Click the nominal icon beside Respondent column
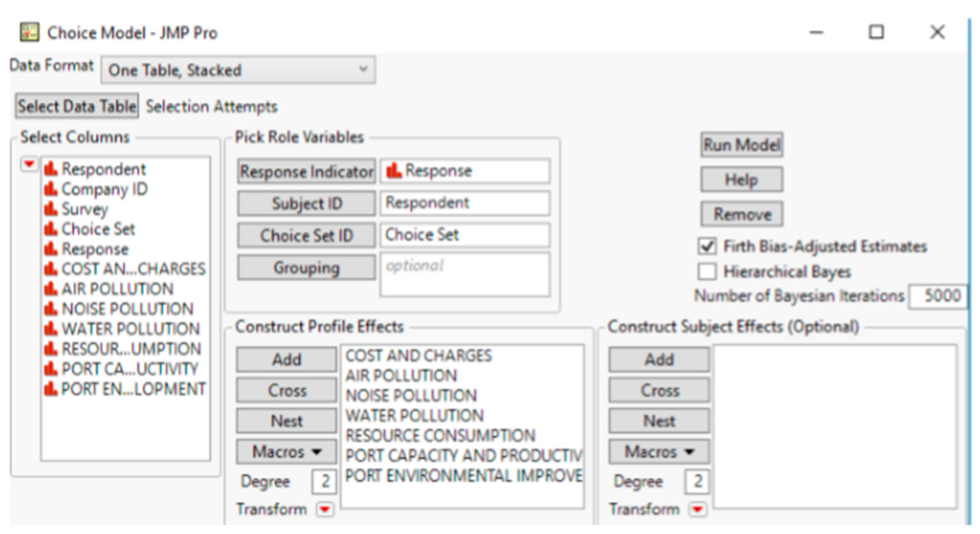This screenshot has height=534, width=980. click(51, 168)
